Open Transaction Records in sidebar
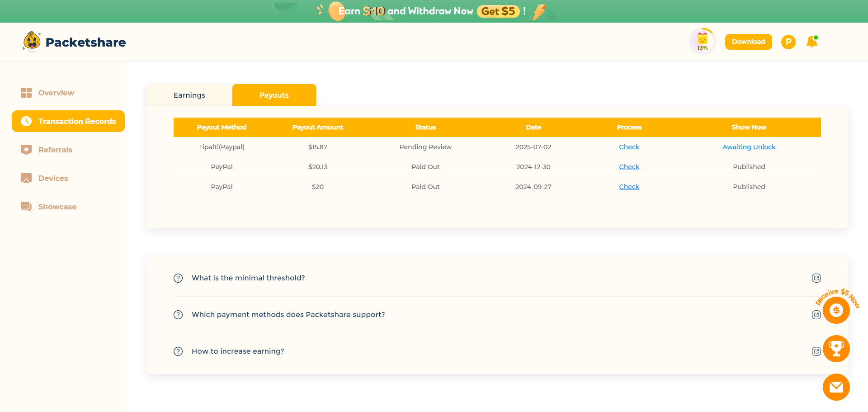This screenshot has width=868, height=412. tap(68, 121)
